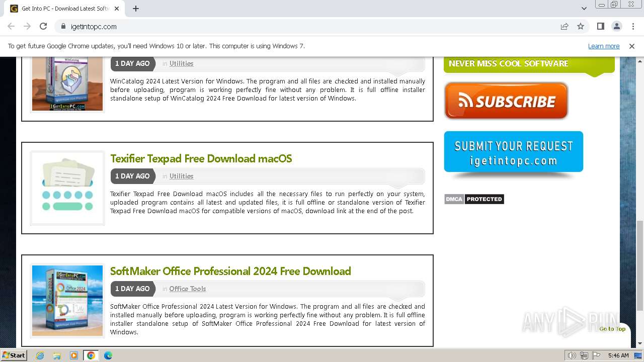This screenshot has height=362, width=644.
Task: Click the DMCA Protected badge
Action: [474, 199]
